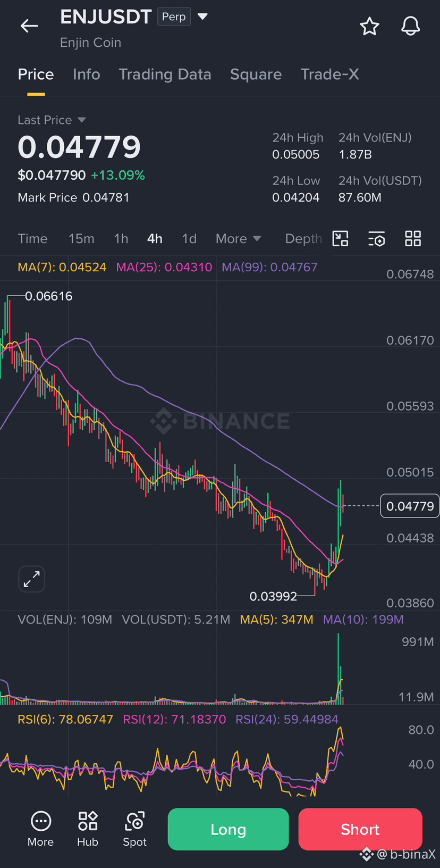Open the chart grid layout icon

(x=413, y=239)
